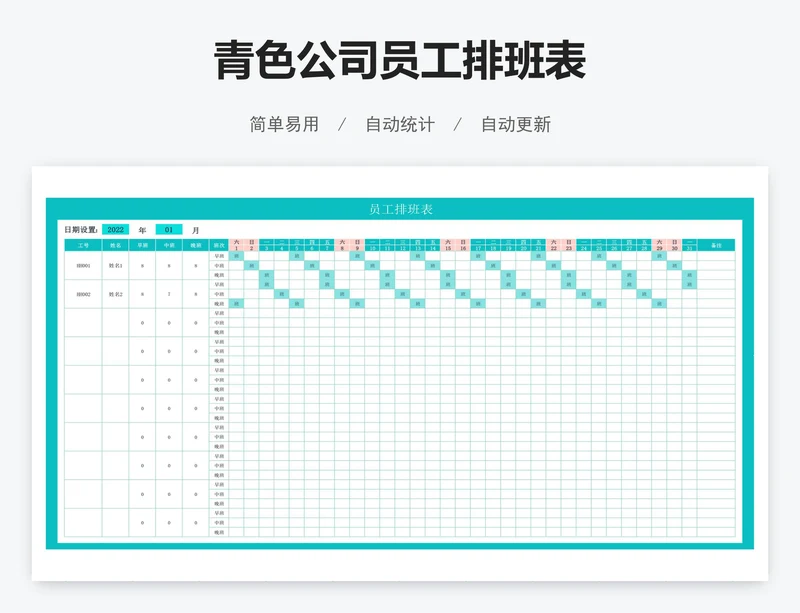The height and width of the screenshot is (613, 800).
Task: Click the 中班 count 7 for HH002
Action: pos(169,294)
